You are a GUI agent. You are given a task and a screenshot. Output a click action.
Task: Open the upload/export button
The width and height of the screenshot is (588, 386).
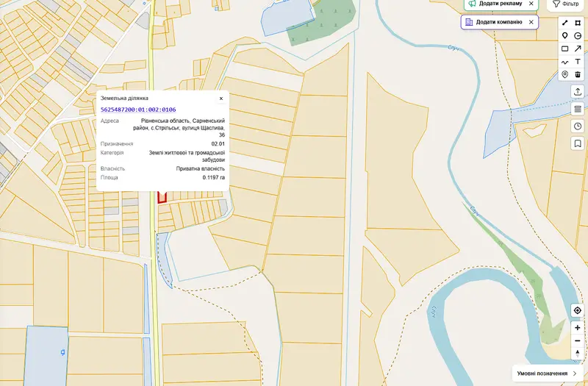pos(578,91)
